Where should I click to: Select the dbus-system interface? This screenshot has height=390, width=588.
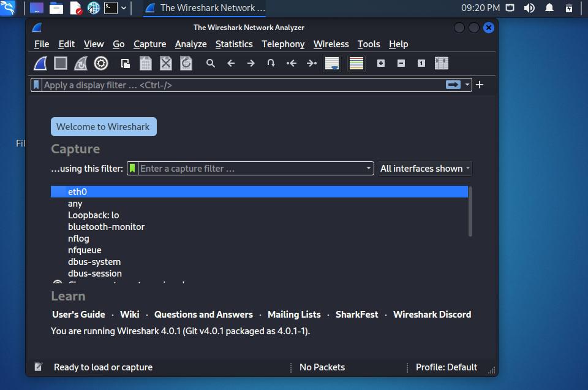click(259, 262)
